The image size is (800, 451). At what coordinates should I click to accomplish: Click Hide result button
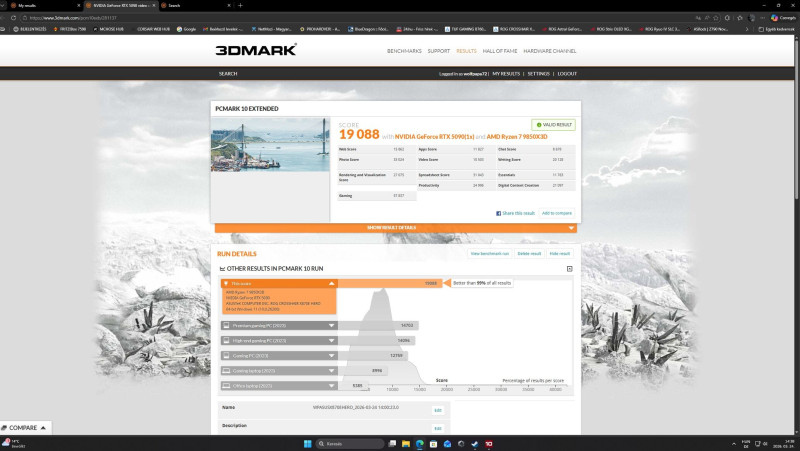[560, 254]
